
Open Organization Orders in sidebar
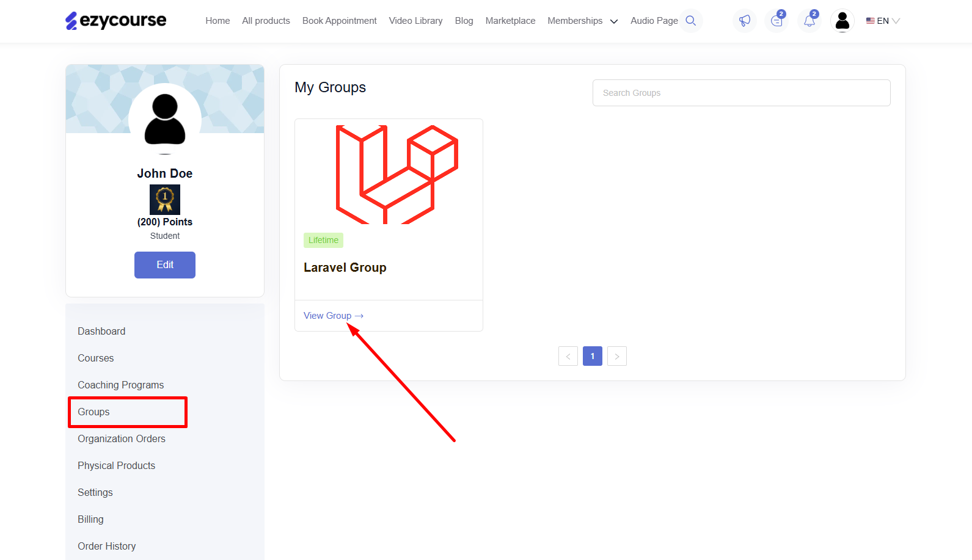click(x=122, y=438)
